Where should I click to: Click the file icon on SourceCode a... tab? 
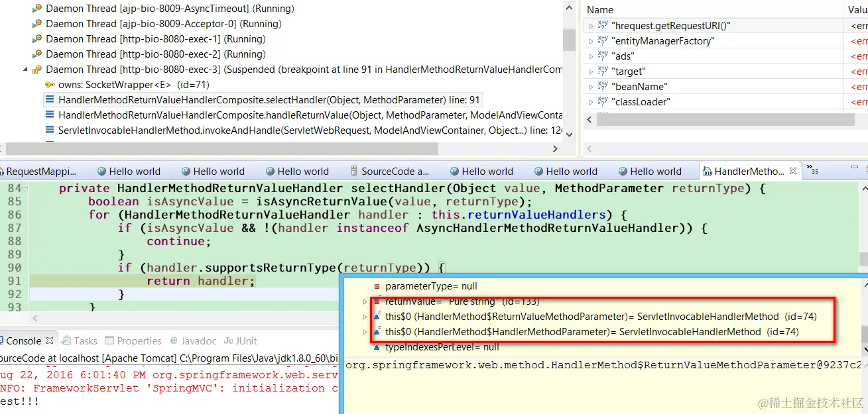click(354, 172)
